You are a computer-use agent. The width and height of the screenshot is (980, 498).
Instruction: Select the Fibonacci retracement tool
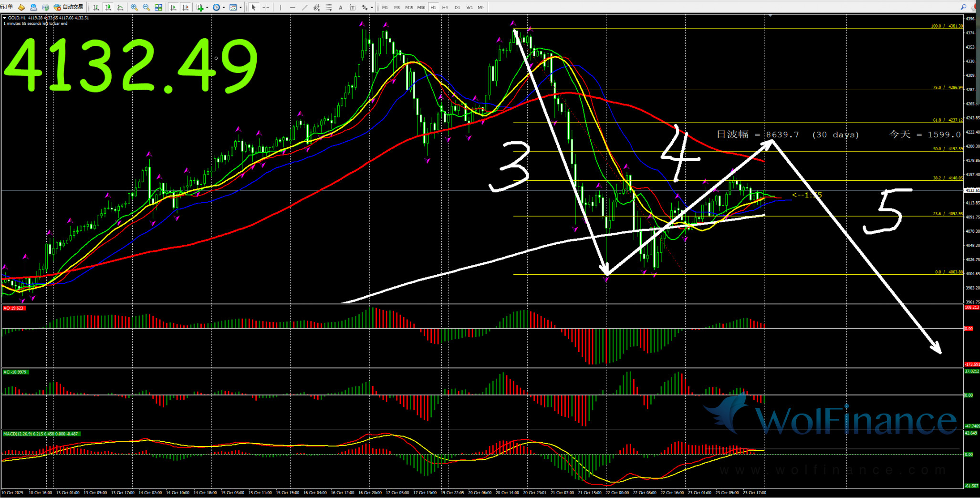coord(328,7)
